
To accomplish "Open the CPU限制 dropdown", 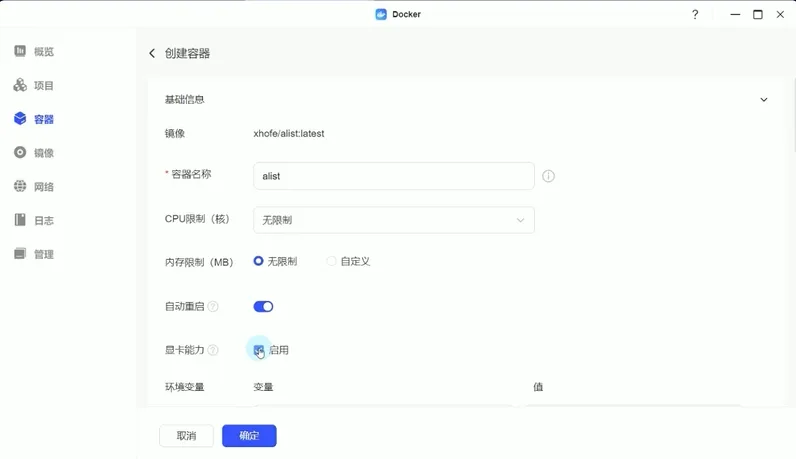I will point(394,220).
